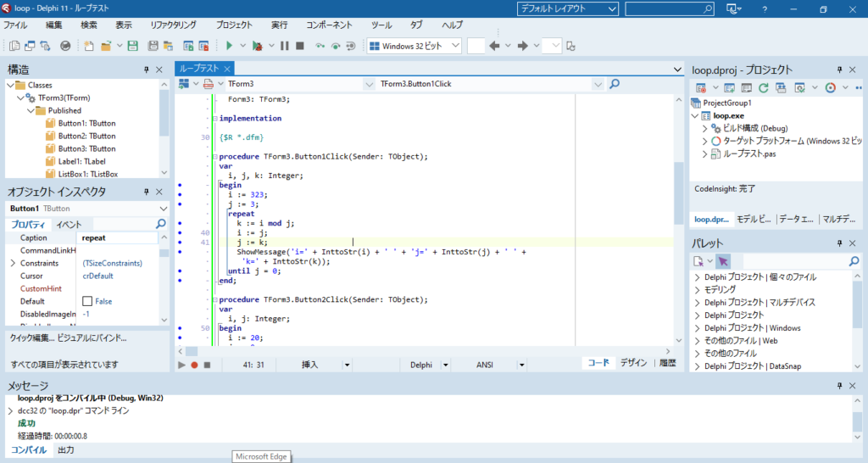868x463 pixels.
Task: Click the Trace Into debug icon
Action: click(320, 46)
